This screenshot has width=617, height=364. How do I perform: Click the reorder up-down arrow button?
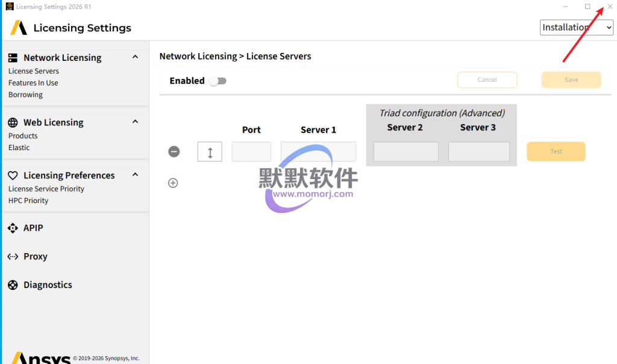210,152
